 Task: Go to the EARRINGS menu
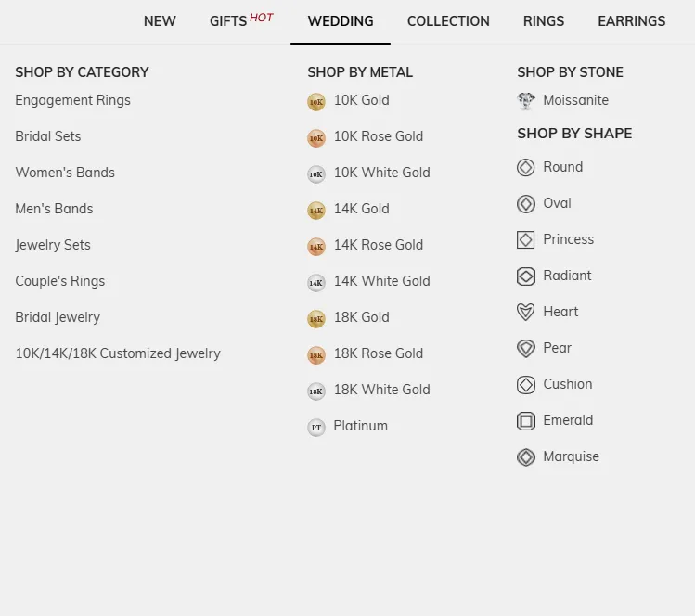pyautogui.click(x=631, y=21)
